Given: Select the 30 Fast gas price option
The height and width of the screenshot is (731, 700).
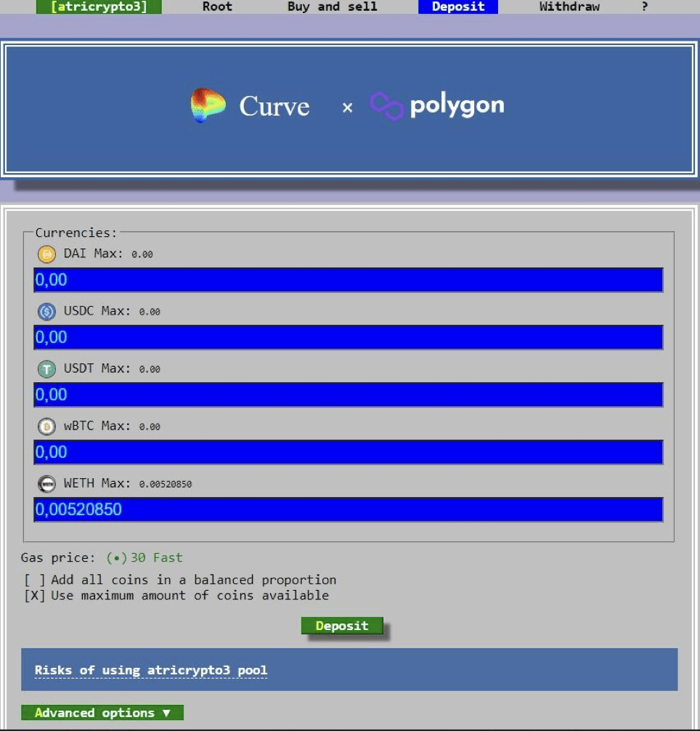Looking at the screenshot, I should pyautogui.click(x=116, y=557).
